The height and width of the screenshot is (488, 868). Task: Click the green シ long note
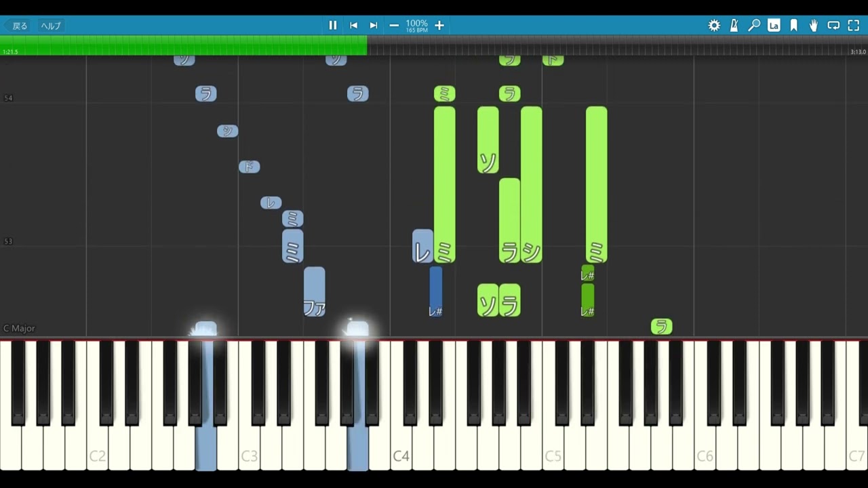tap(531, 184)
